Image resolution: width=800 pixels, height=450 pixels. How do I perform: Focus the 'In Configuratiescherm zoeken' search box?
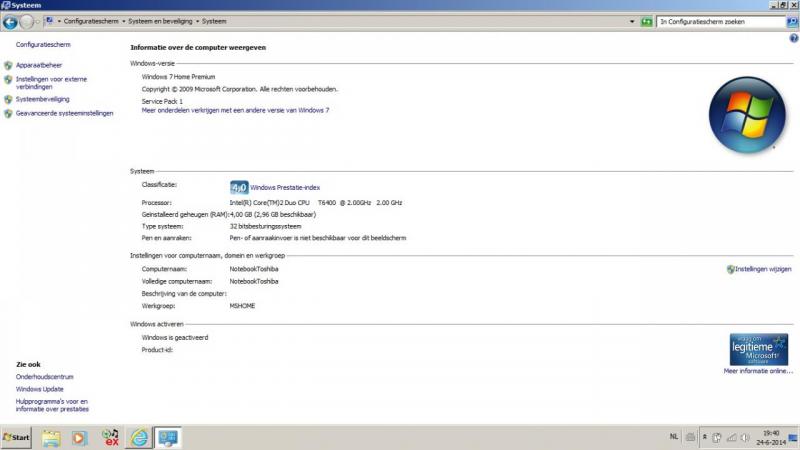click(x=721, y=21)
